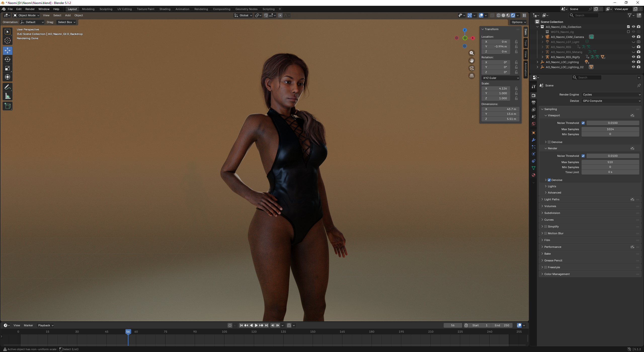Disable Render Noise Threshold checkbox
The image size is (644, 352).
[583, 156]
